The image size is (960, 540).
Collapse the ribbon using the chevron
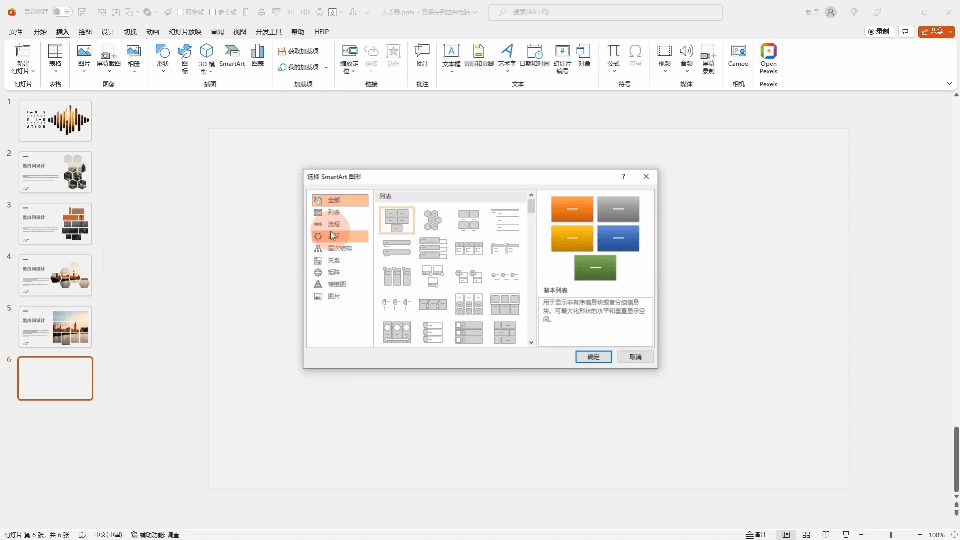tap(949, 83)
